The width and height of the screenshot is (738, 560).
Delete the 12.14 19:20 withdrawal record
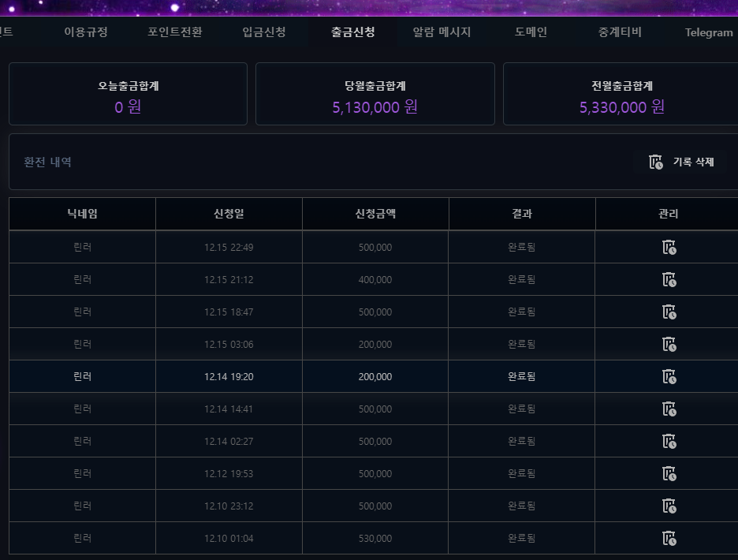(x=669, y=377)
